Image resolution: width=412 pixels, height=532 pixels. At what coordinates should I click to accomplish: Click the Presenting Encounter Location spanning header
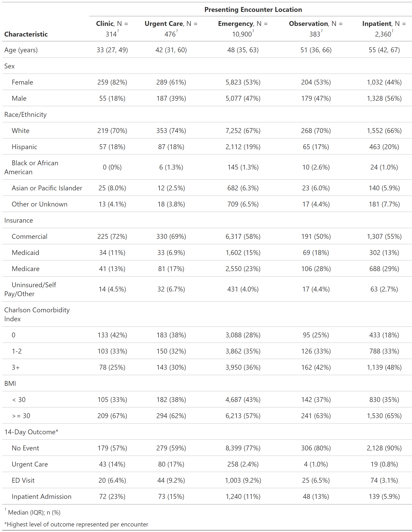click(x=253, y=10)
